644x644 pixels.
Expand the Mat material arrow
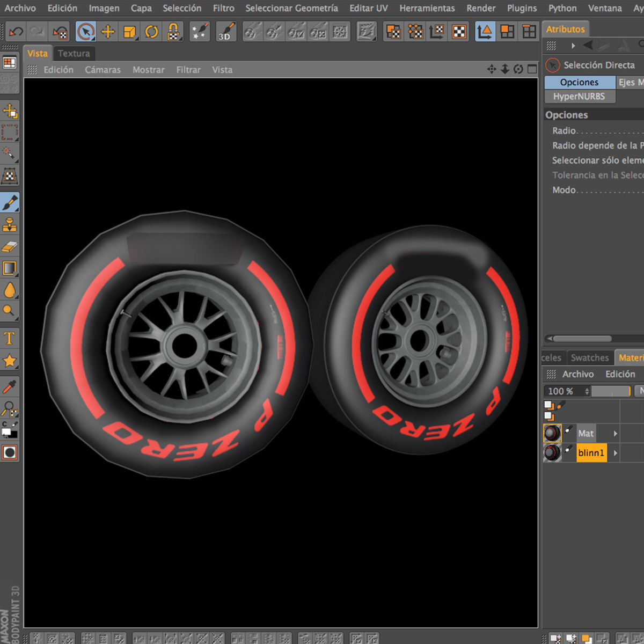(x=616, y=434)
